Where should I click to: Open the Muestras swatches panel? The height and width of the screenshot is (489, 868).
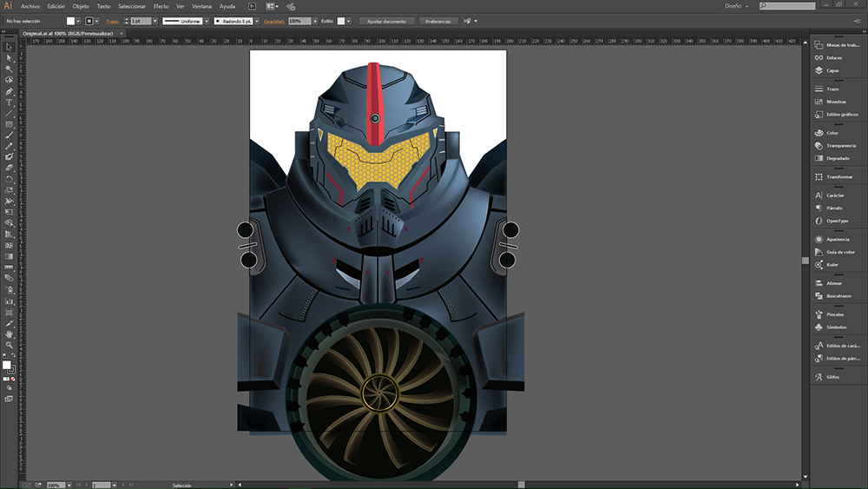tap(836, 102)
